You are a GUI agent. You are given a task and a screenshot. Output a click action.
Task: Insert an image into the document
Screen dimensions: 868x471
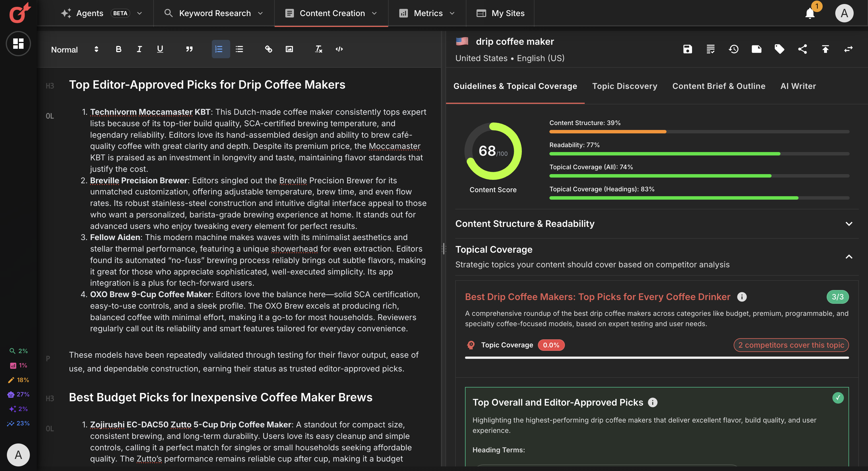289,49
